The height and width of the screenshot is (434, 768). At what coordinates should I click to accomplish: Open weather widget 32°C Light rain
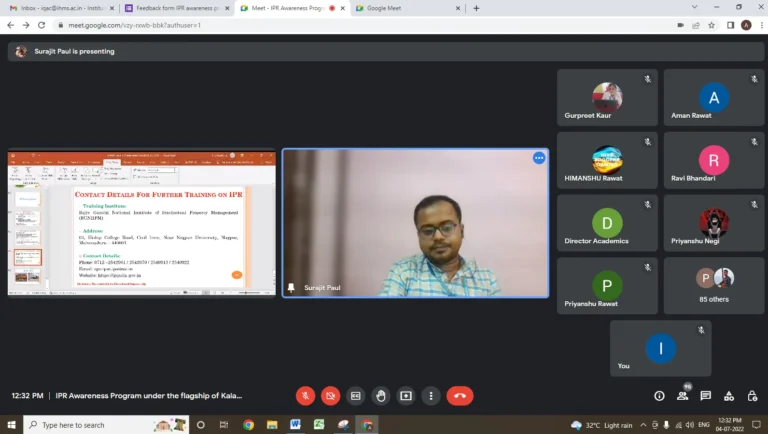click(x=601, y=425)
